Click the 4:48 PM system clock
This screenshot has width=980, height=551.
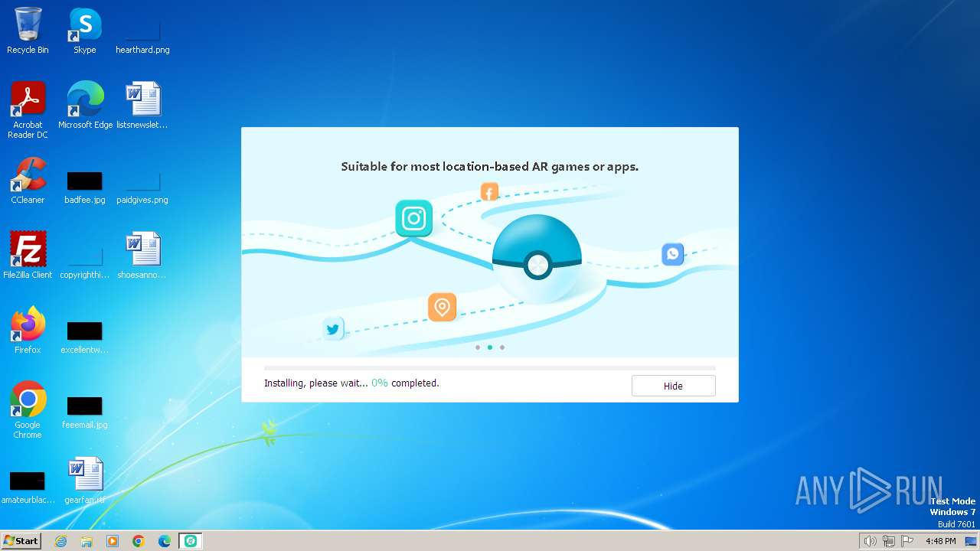pyautogui.click(x=940, y=541)
